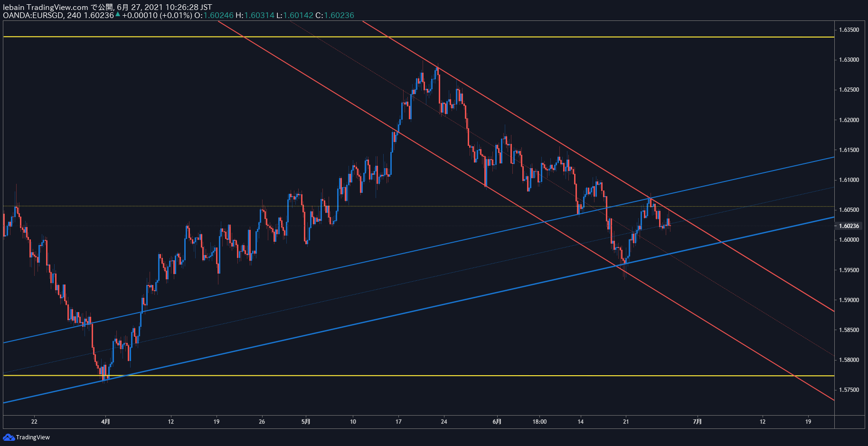Click the 22 date label on time axis
Screen dimensions: 868x446
pos(34,422)
